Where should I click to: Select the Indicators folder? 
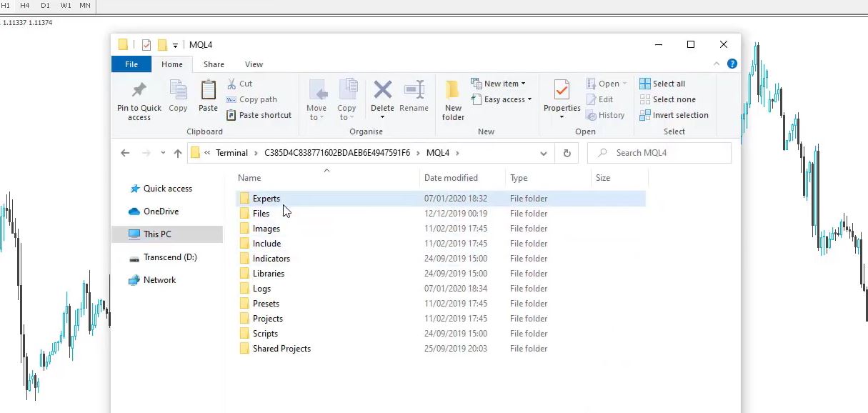[271, 259]
